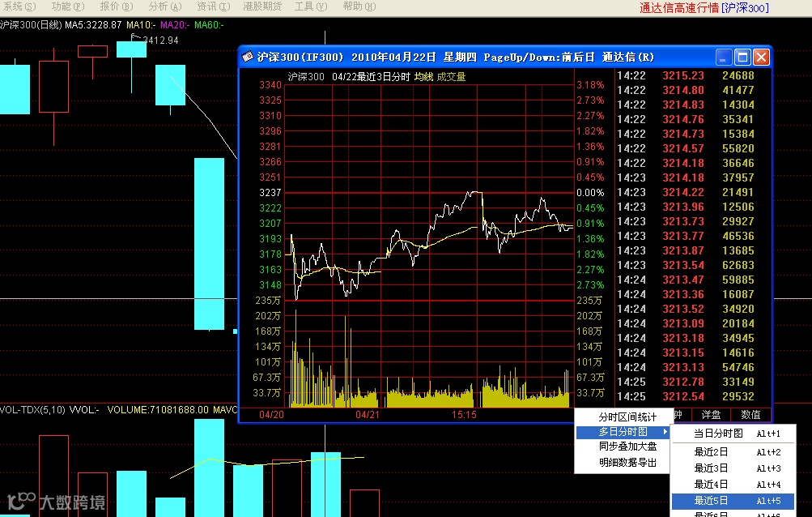Click the MA5:3228.87 indicator label
Image resolution: width=812 pixels, height=517 pixels.
(93, 25)
